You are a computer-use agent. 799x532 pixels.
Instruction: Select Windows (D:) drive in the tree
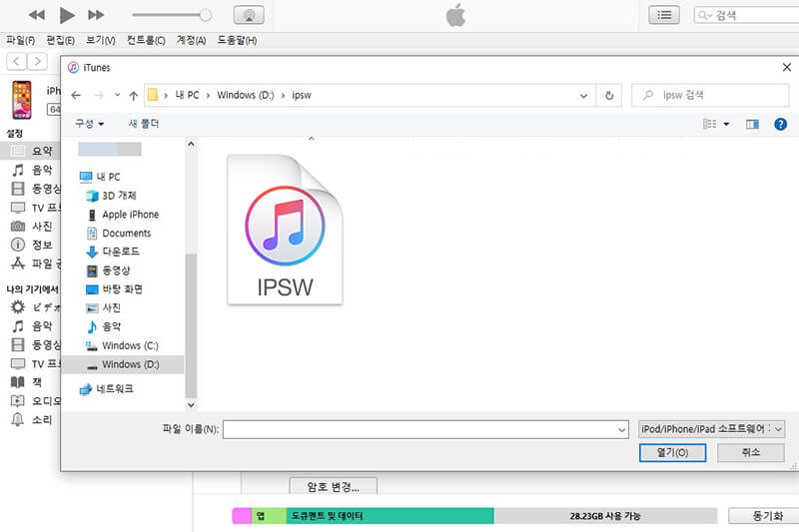[122, 364]
